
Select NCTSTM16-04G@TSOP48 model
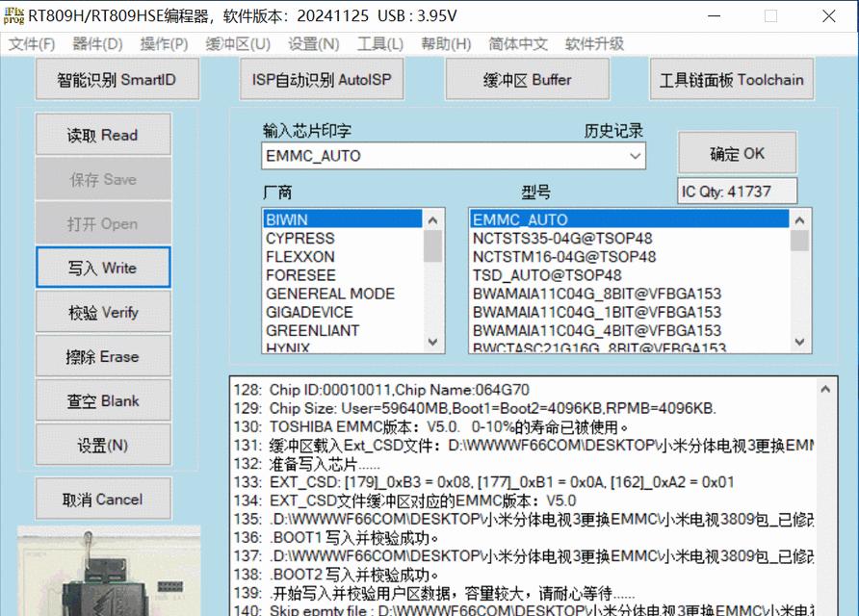pyautogui.click(x=629, y=256)
